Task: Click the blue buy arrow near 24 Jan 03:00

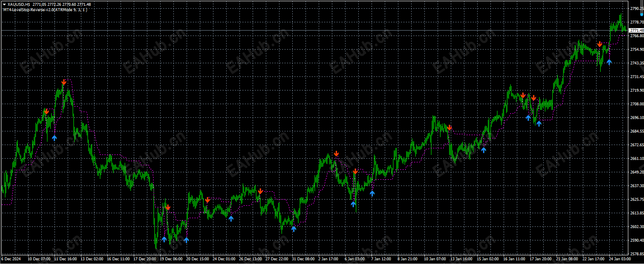Action: click(609, 62)
